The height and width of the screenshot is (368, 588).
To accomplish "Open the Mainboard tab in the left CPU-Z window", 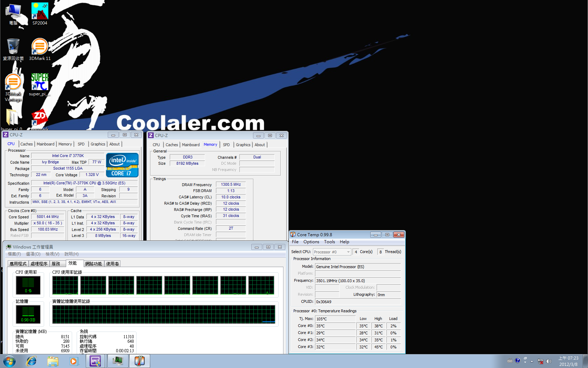I will (45, 144).
